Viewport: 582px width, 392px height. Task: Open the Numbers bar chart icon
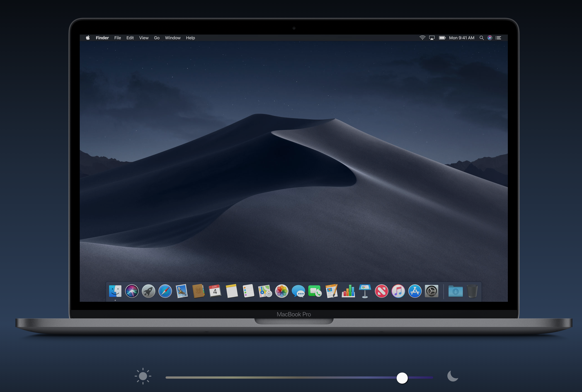pyautogui.click(x=348, y=291)
